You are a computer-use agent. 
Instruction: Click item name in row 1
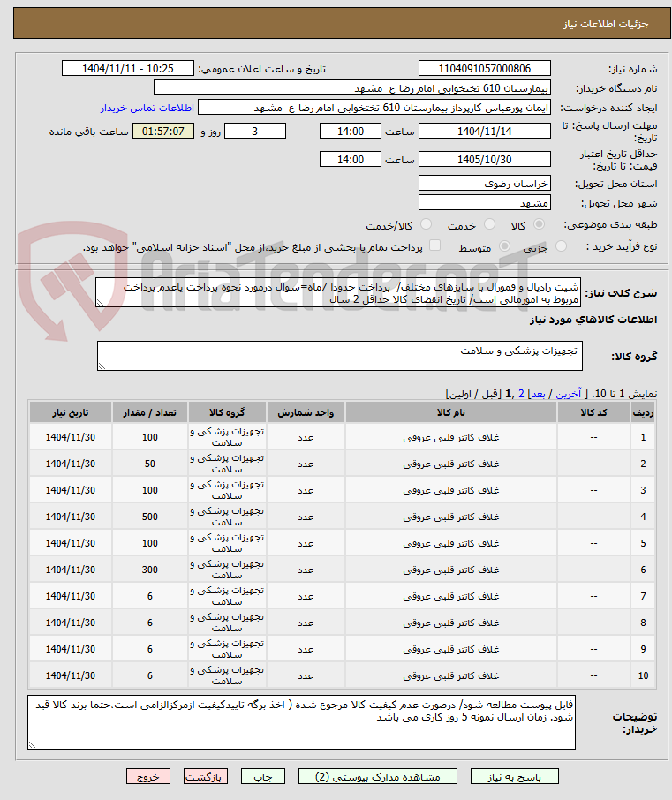pos(451,437)
